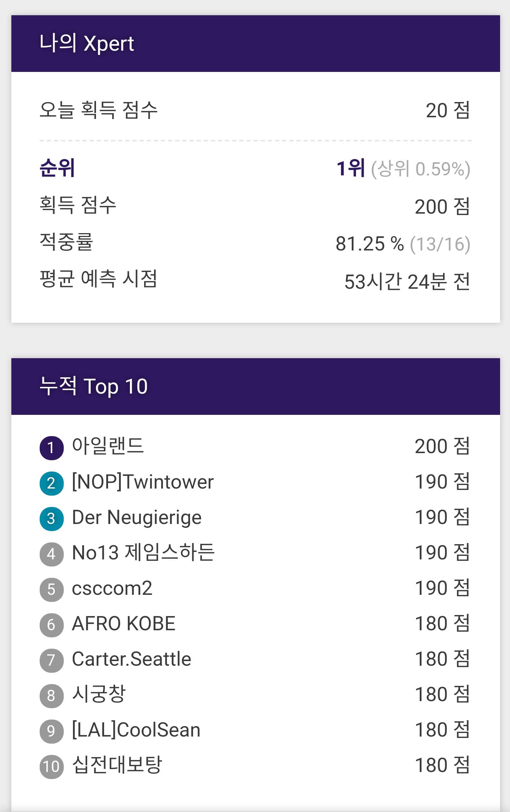This screenshot has height=812, width=510.
Task: Select [LAL]CoolSean in the ranking
Action: click(x=136, y=730)
